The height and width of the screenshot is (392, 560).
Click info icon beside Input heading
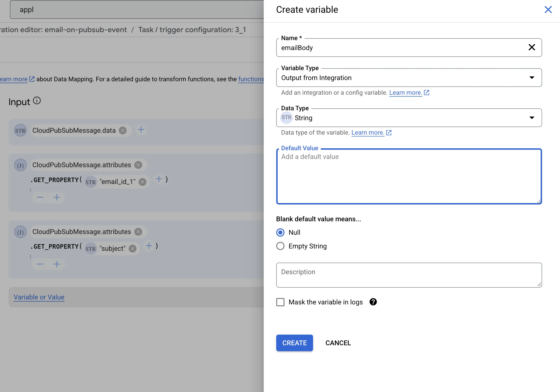point(37,101)
